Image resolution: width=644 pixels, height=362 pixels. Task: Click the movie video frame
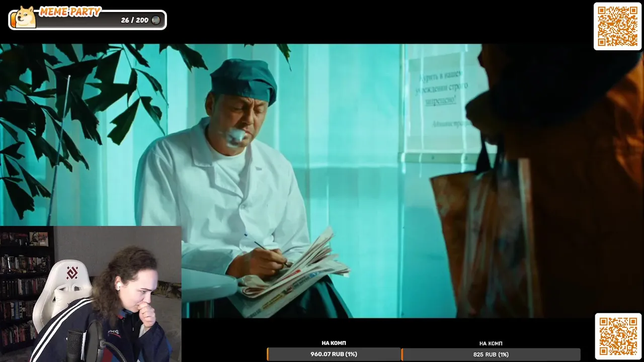[x=322, y=181]
